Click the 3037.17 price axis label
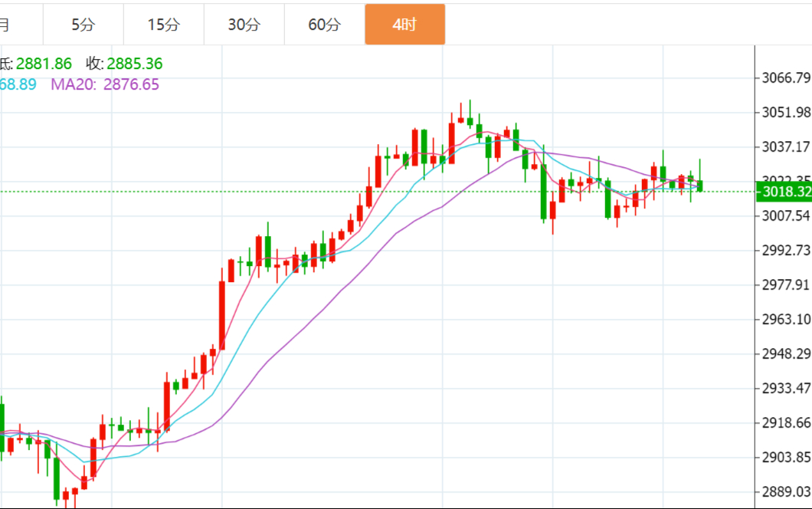812x509 pixels. 786,146
